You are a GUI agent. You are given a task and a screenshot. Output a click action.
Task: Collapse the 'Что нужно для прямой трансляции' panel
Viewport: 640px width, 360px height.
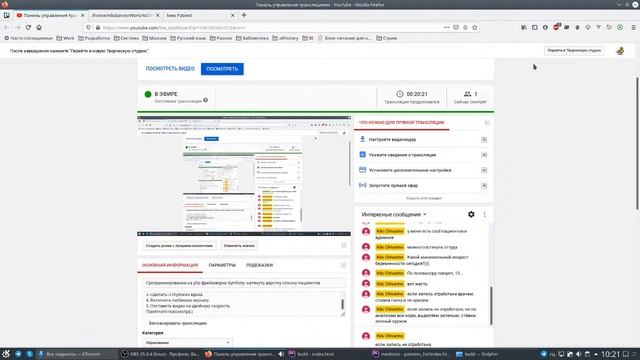487,122
